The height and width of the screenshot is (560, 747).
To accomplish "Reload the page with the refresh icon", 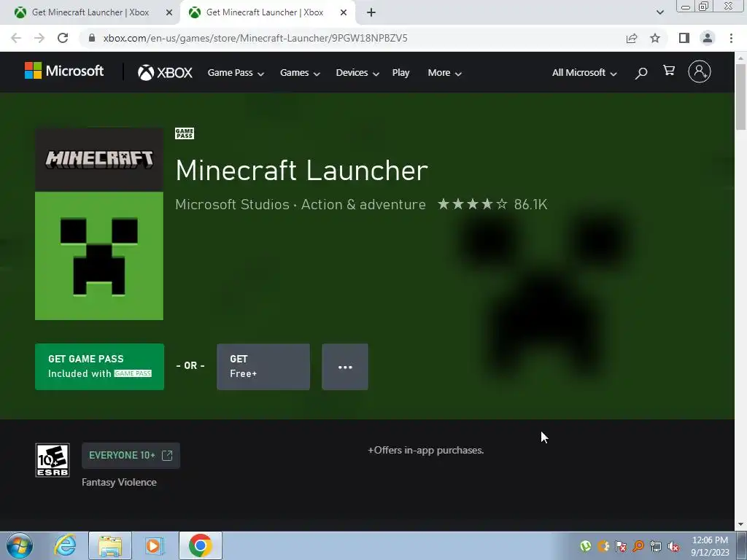I will coord(63,38).
